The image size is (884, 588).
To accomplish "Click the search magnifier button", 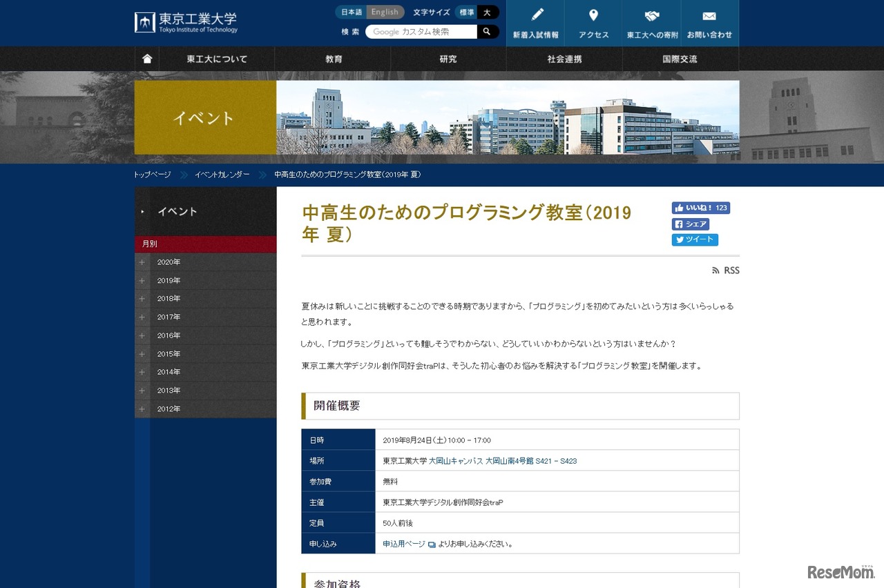I will pyautogui.click(x=488, y=32).
